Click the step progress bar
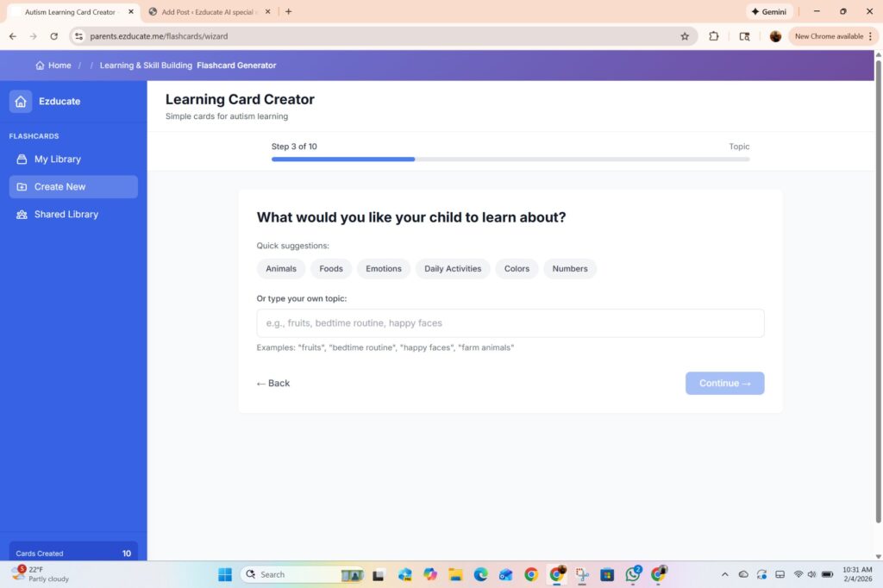The height and width of the screenshot is (588, 883). [510, 160]
